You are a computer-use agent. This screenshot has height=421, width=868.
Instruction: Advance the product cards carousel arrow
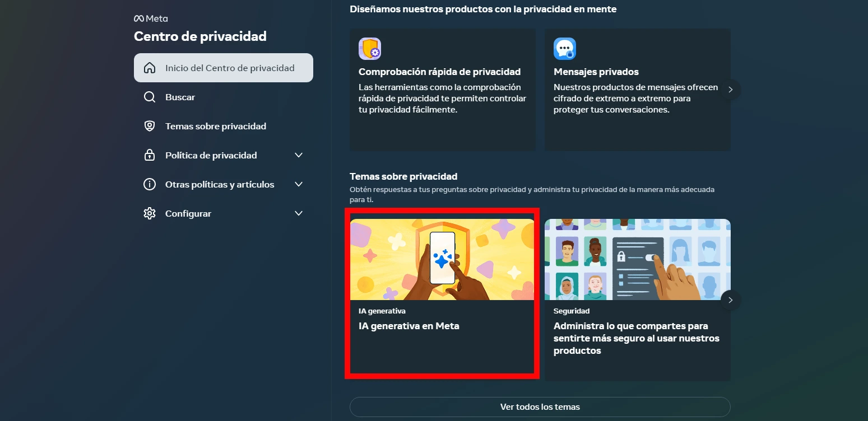pyautogui.click(x=730, y=90)
